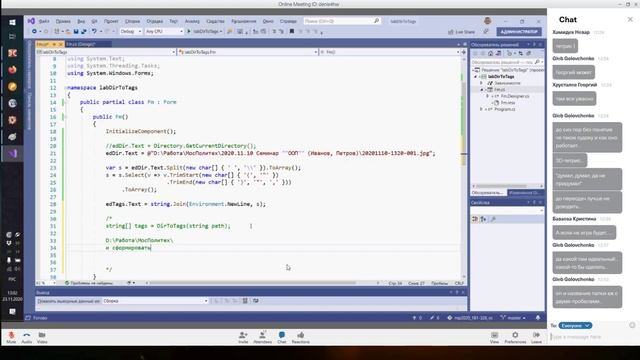The height and width of the screenshot is (360, 640).
Task: Toggle the Chat panel icon in meeting bar
Action: click(x=282, y=335)
